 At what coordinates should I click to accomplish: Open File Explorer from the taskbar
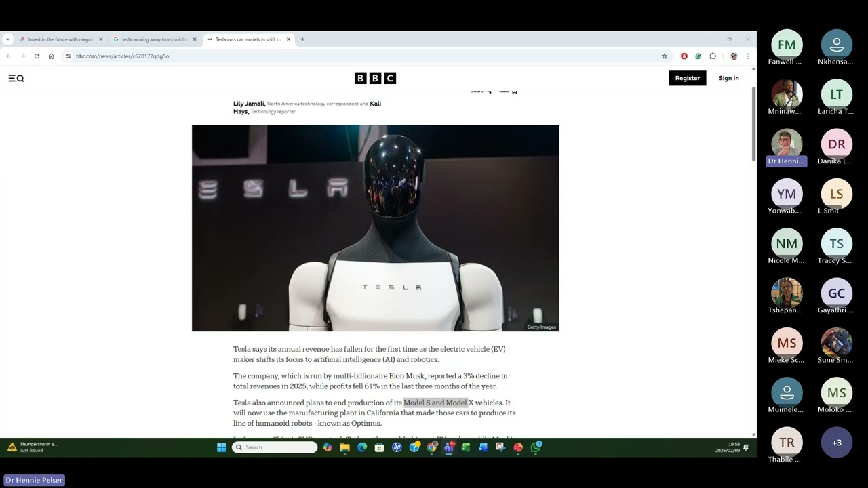click(x=344, y=447)
